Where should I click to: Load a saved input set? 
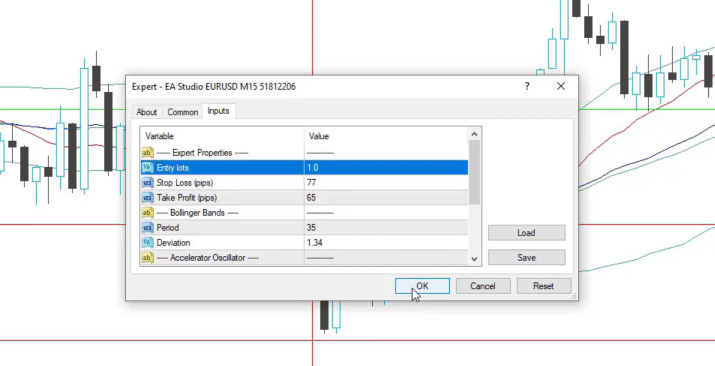point(527,233)
